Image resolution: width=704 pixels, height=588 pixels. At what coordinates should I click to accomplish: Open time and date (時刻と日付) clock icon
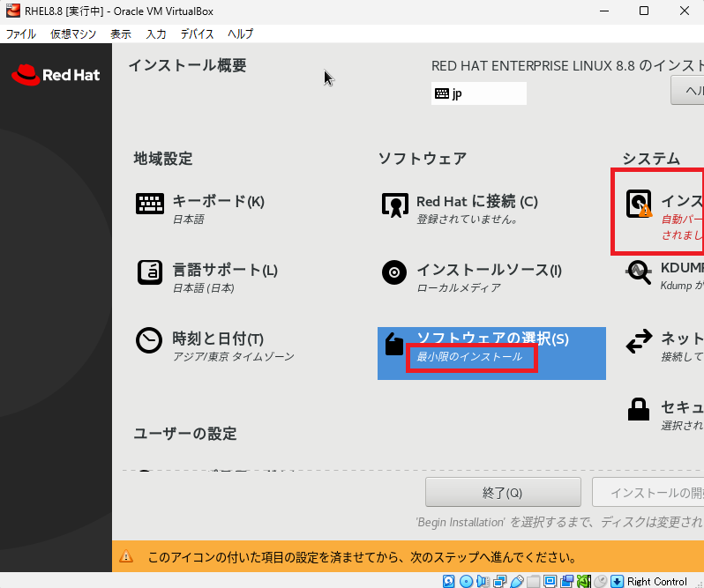point(149,340)
